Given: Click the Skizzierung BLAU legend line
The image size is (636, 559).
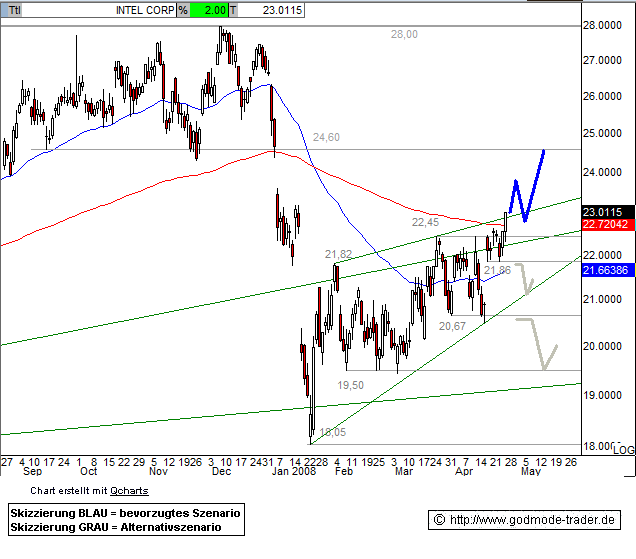Looking at the screenshot, I should 125,514.
